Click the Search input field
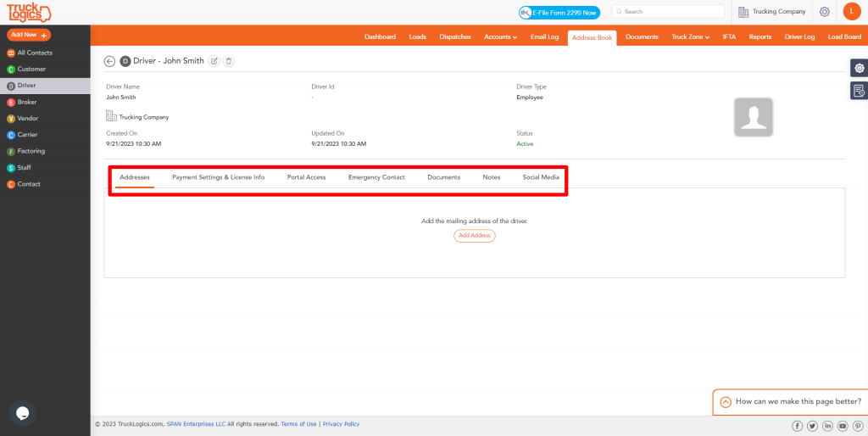868x436 pixels. (668, 12)
